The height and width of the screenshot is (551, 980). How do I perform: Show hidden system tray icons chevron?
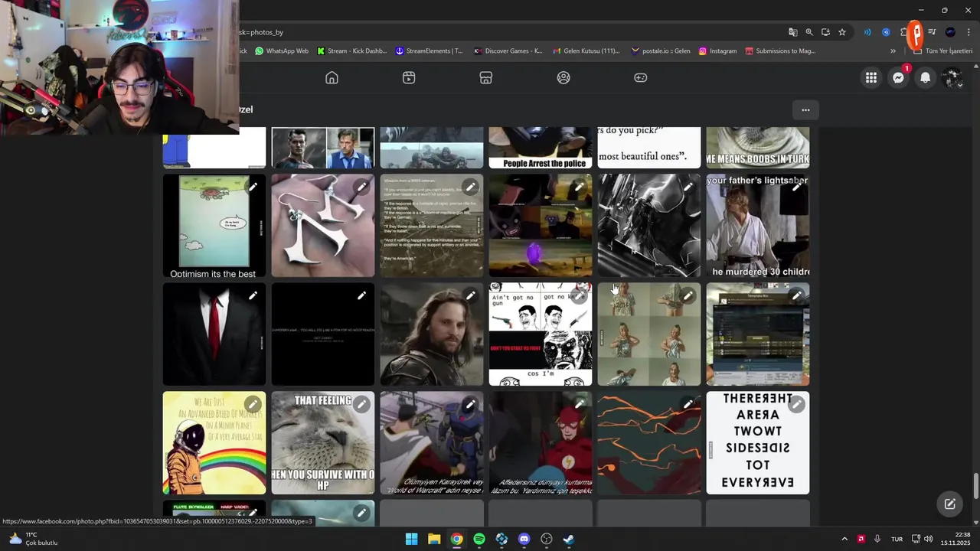click(844, 539)
